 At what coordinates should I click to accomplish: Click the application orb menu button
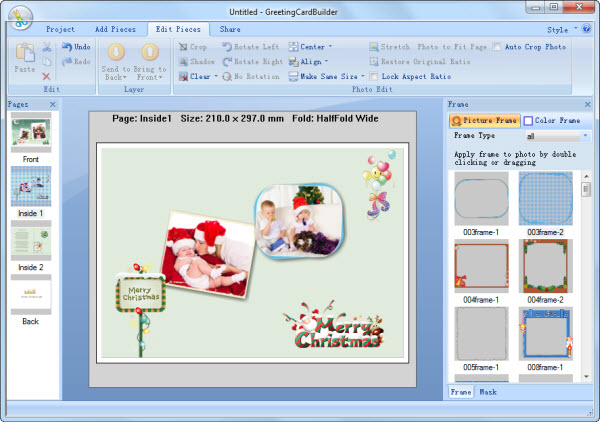(20, 18)
